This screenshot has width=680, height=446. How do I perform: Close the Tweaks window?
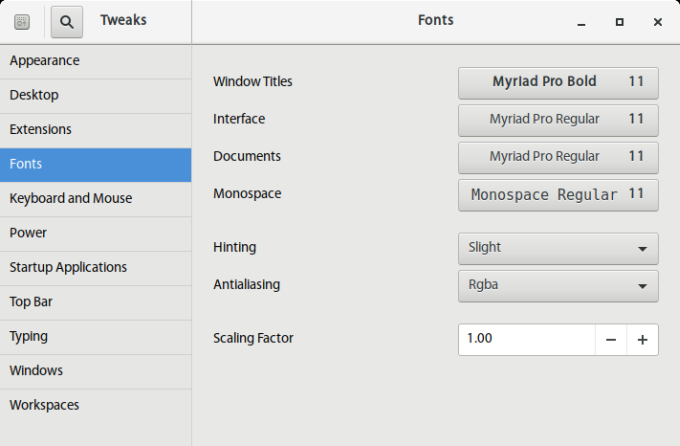658,22
